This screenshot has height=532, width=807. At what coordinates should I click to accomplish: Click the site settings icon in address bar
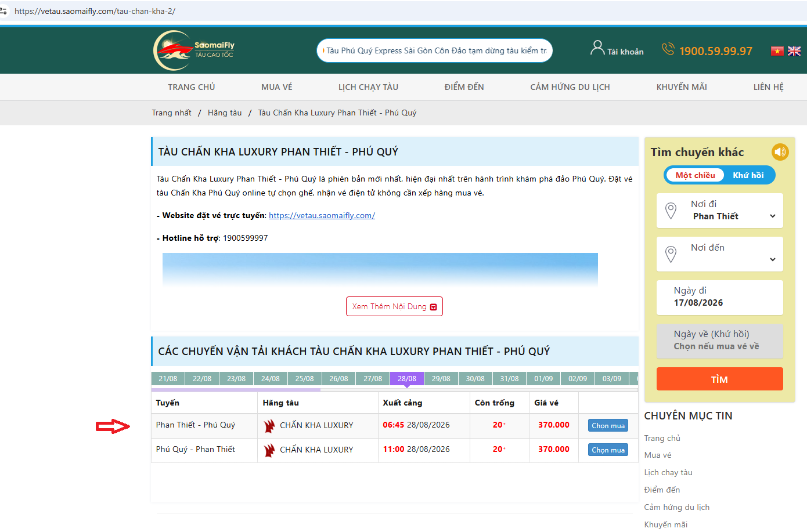3,11
